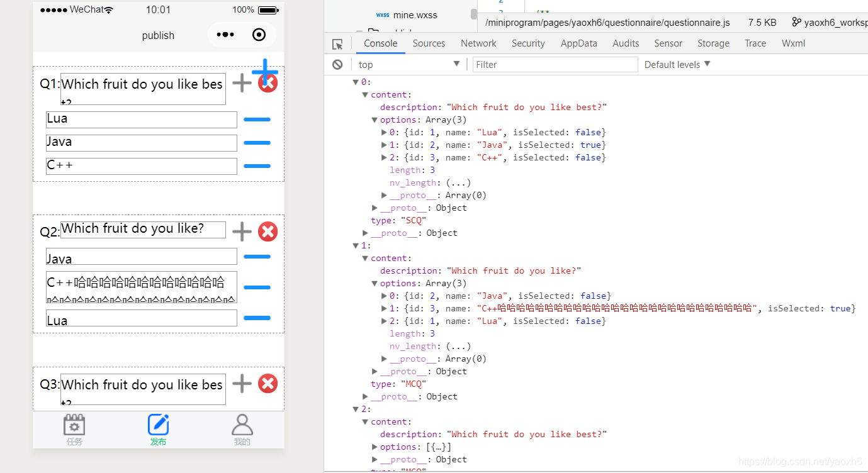Viewport: 868px width, 473px height.
Task: Click the type: "SCQ" value
Action: tap(414, 220)
